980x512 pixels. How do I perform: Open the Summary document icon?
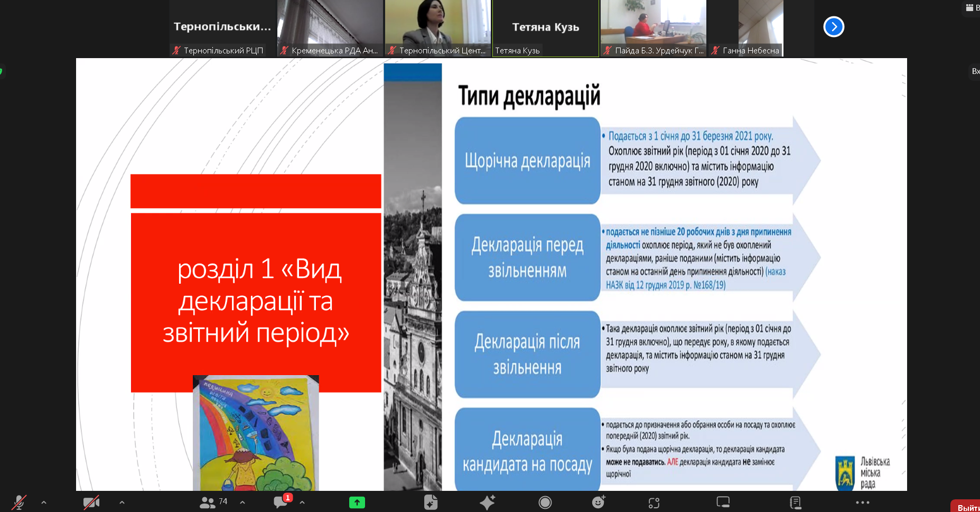click(431, 502)
